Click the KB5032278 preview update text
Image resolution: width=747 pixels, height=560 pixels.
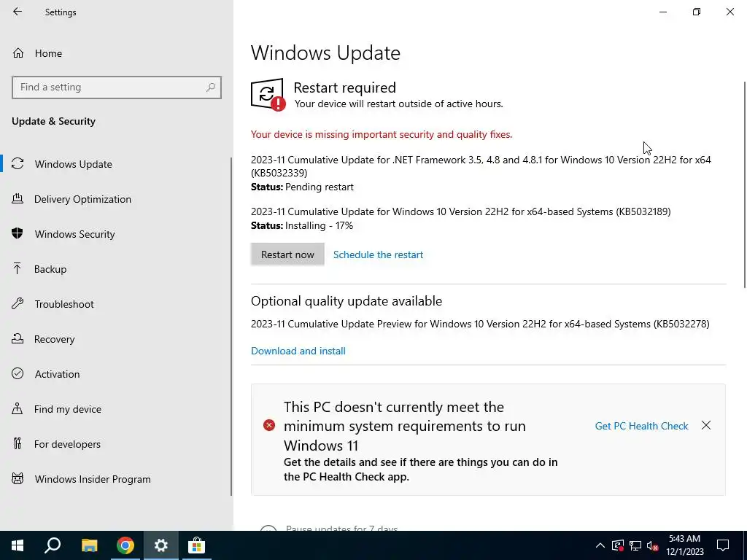click(480, 324)
